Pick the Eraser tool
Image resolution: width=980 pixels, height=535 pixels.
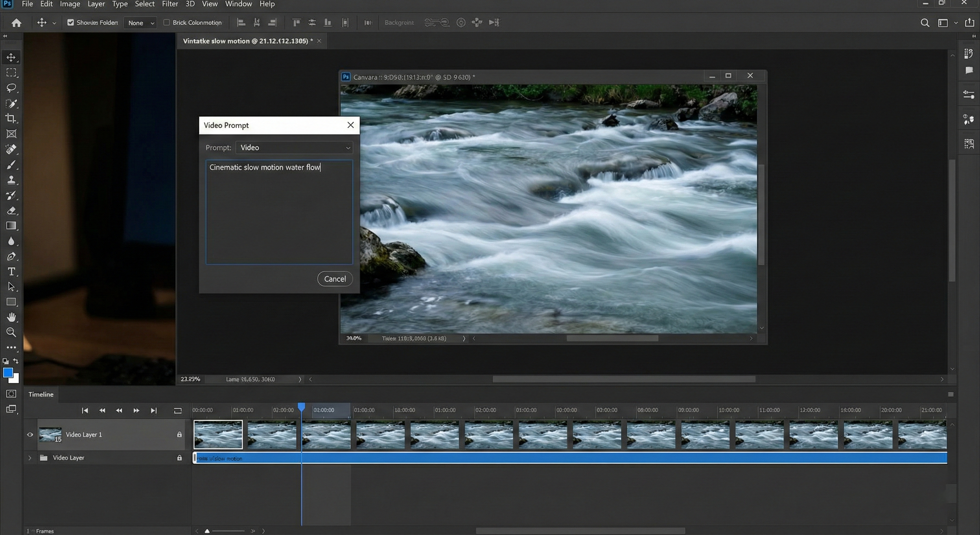pyautogui.click(x=11, y=211)
